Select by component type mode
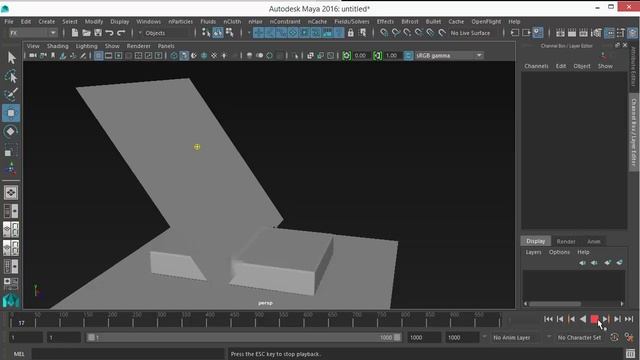640x360 pixels. coord(229,33)
